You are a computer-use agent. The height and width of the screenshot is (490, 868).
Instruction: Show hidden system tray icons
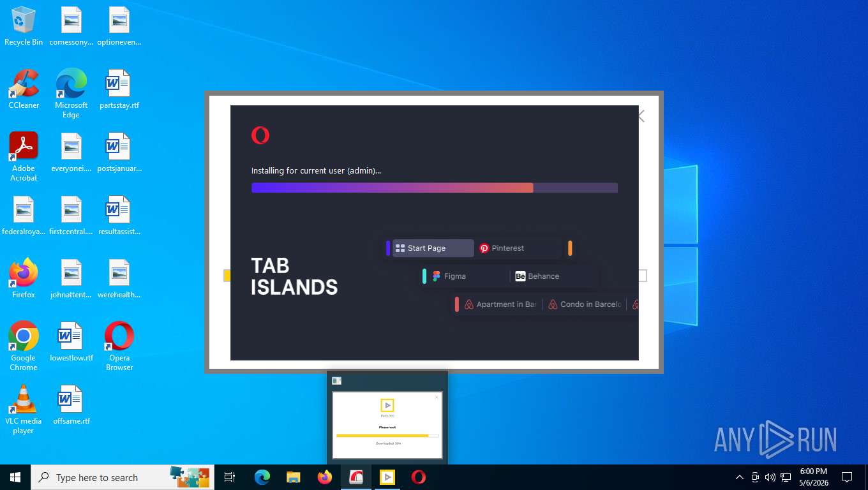[740, 477]
